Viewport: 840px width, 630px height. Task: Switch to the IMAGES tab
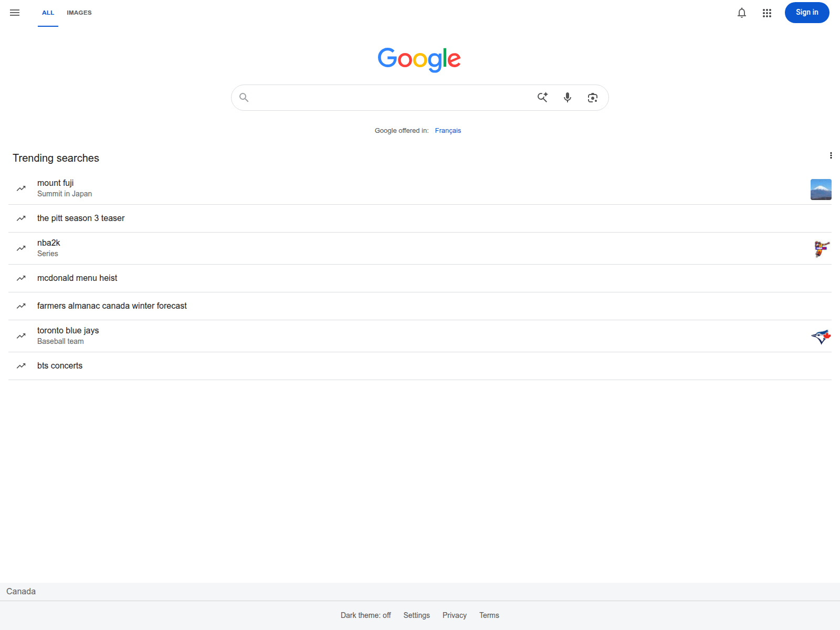click(x=79, y=13)
